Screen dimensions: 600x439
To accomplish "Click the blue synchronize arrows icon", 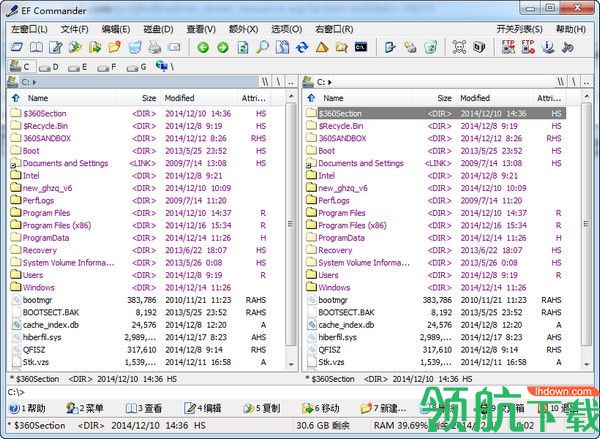I will point(302,47).
